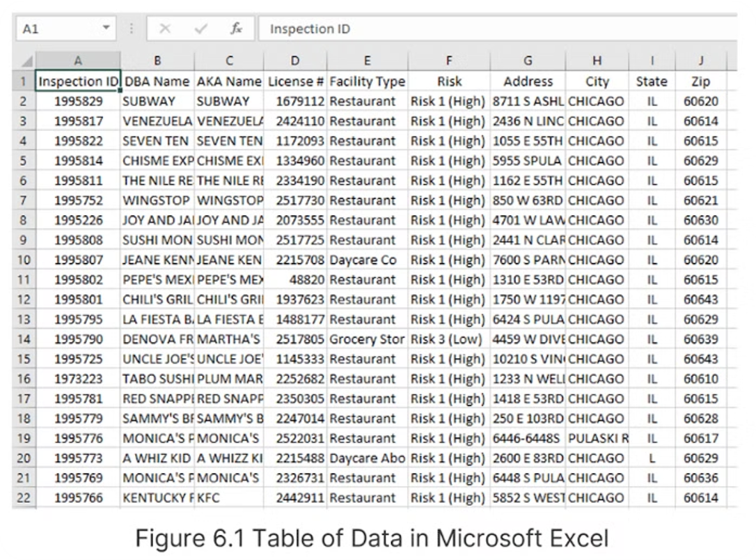Click the Daycare Abo facility type cell
The image size is (756, 560).
[368, 458]
